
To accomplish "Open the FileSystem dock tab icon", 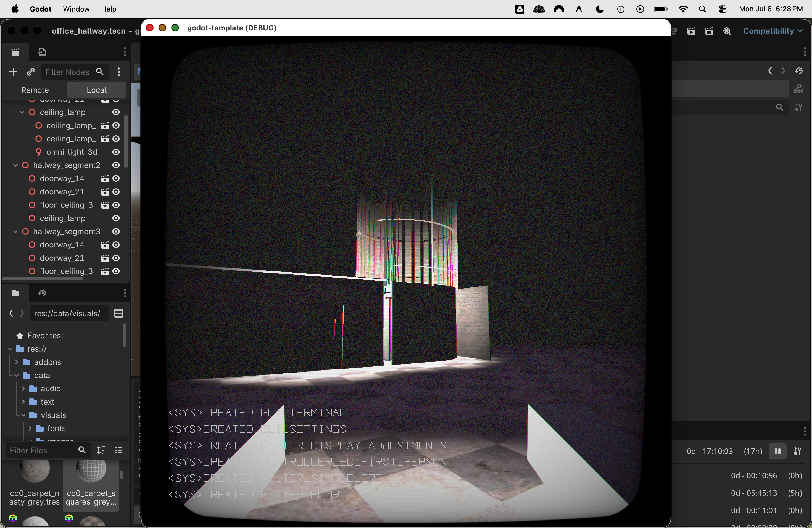I will [15, 293].
